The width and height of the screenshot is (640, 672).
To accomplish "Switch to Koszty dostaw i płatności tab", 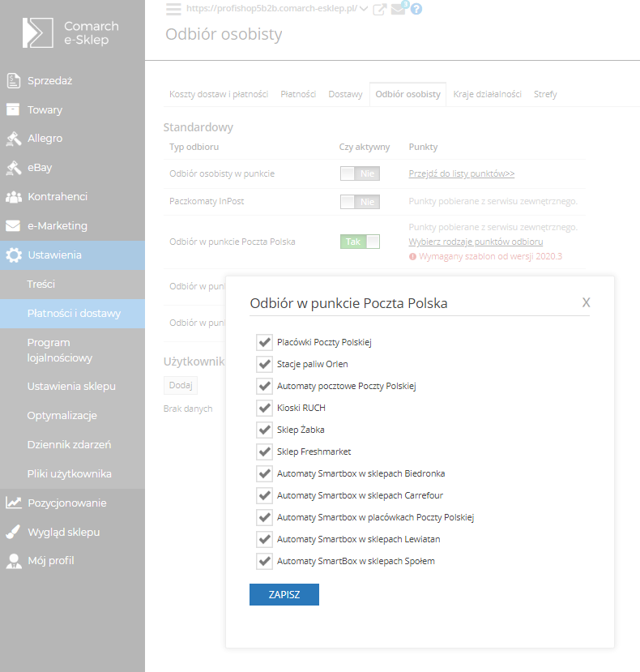I will (219, 94).
